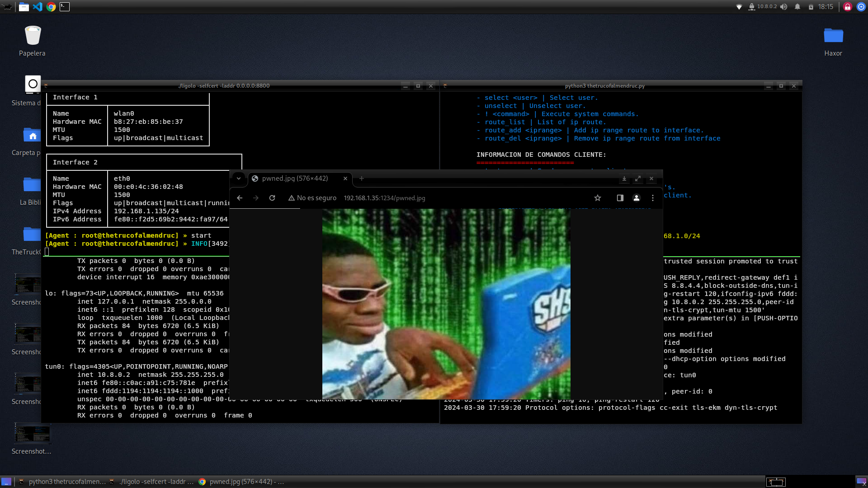Open the bottom Screenshot... desktop thumbnail

click(32, 438)
